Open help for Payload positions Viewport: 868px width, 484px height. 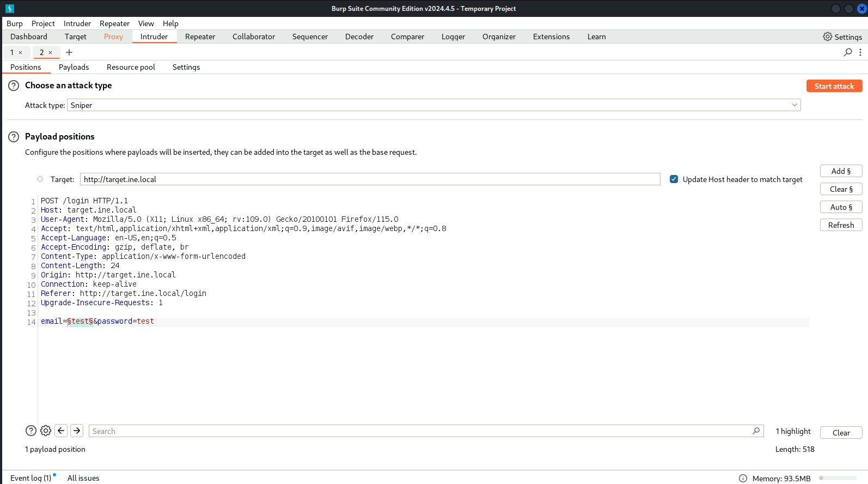pos(14,137)
